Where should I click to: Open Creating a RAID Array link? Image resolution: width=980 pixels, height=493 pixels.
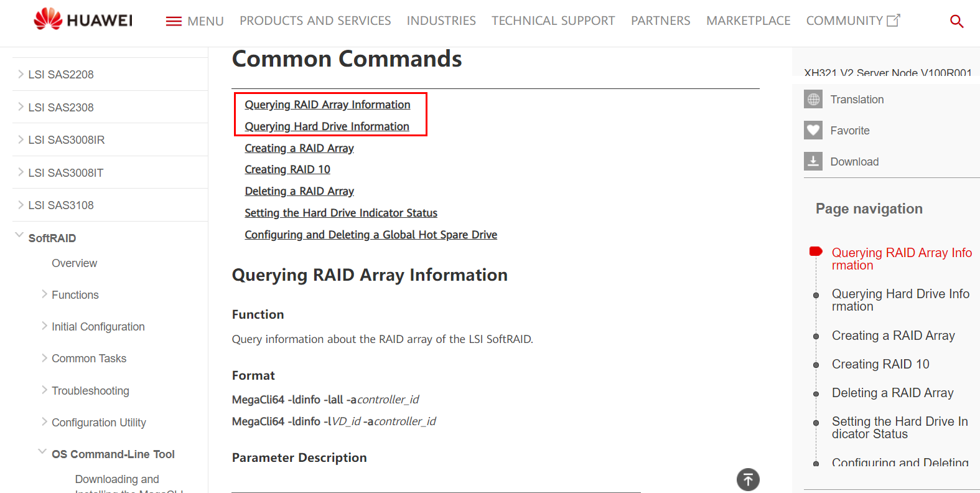click(x=299, y=148)
